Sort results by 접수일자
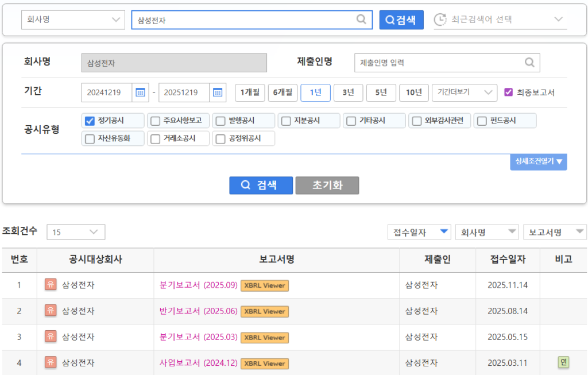Viewport: 588px width, 375px height. tap(419, 232)
